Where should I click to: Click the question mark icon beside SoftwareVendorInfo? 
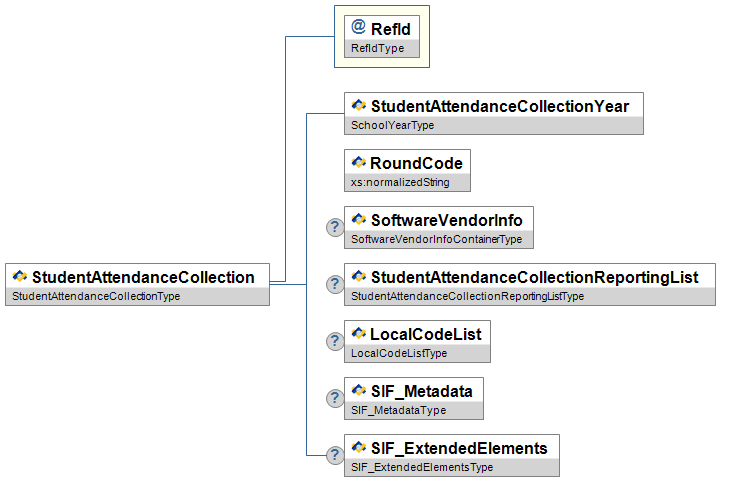(335, 228)
